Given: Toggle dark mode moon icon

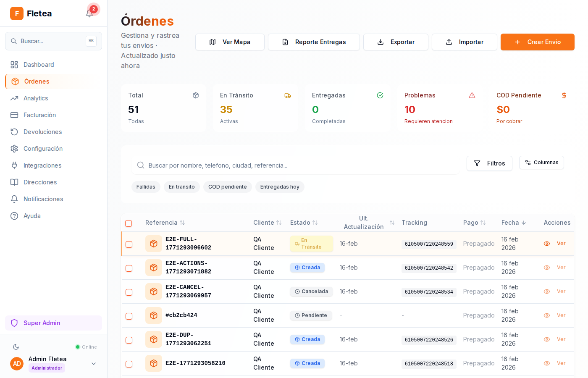Looking at the screenshot, I should click(16, 347).
